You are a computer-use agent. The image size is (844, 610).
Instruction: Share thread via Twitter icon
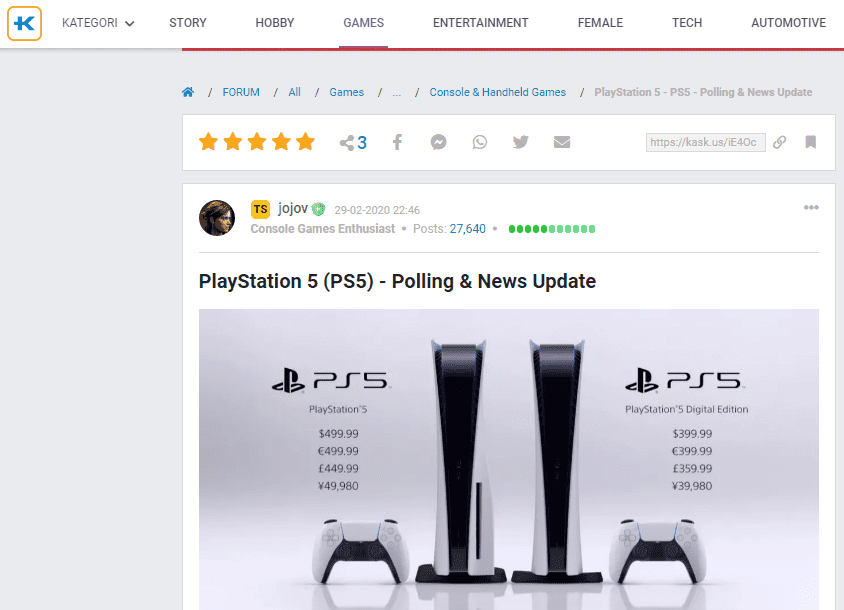(521, 142)
